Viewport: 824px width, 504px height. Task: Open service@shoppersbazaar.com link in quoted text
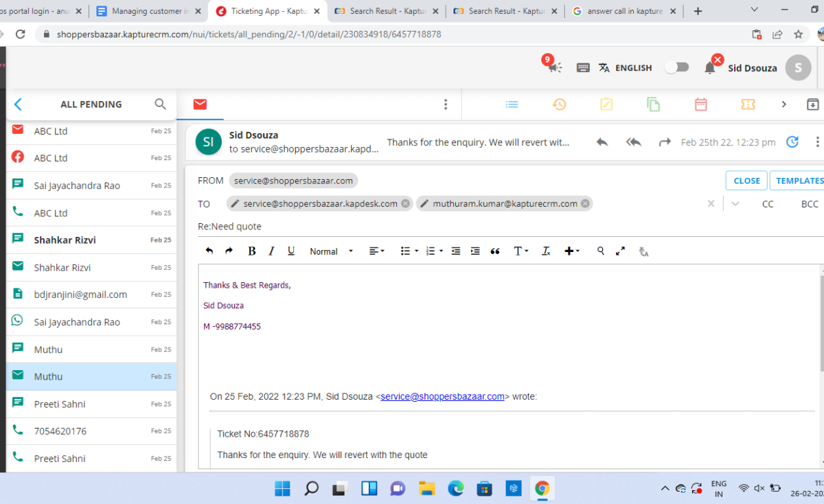pyautogui.click(x=442, y=396)
